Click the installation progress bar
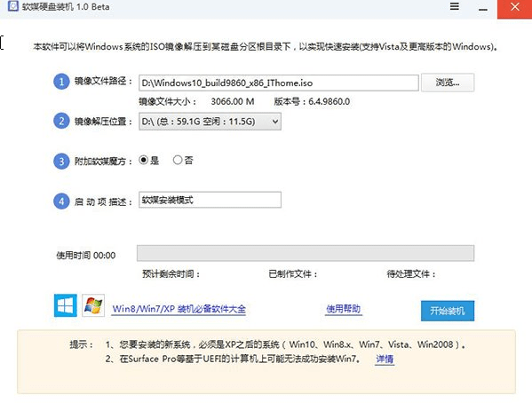 point(306,253)
